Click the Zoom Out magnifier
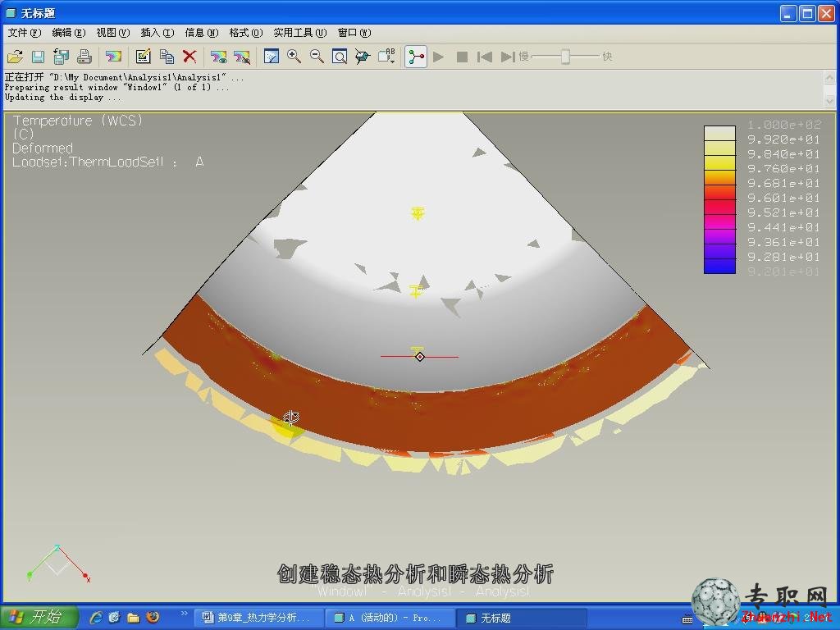840x630 pixels. (317, 57)
